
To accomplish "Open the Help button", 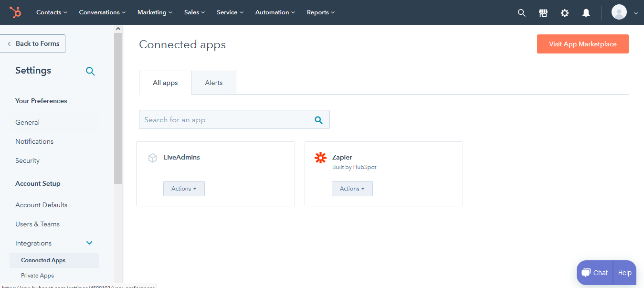I will (624, 273).
